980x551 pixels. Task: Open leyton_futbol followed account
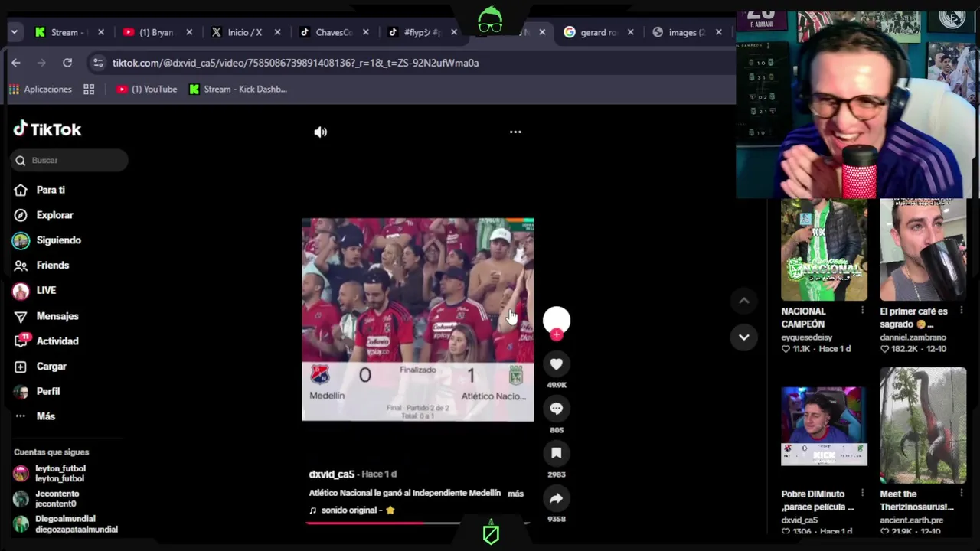pos(60,473)
